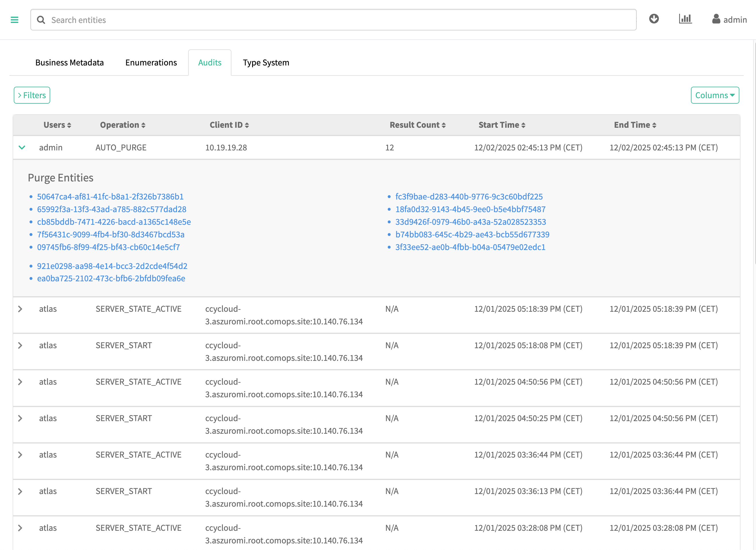Viewport: 756px width, 550px height.
Task: Open the Columns dropdown
Action: pyautogui.click(x=715, y=95)
